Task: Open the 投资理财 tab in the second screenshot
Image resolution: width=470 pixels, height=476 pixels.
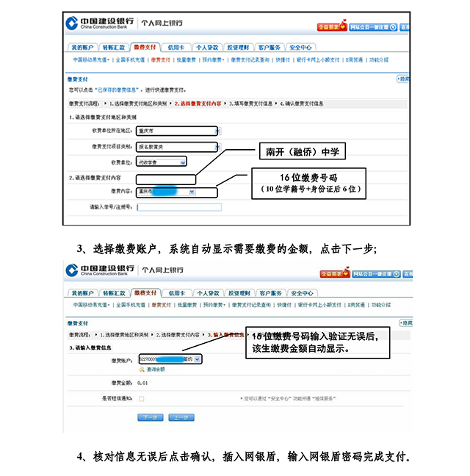Action: [x=239, y=293]
